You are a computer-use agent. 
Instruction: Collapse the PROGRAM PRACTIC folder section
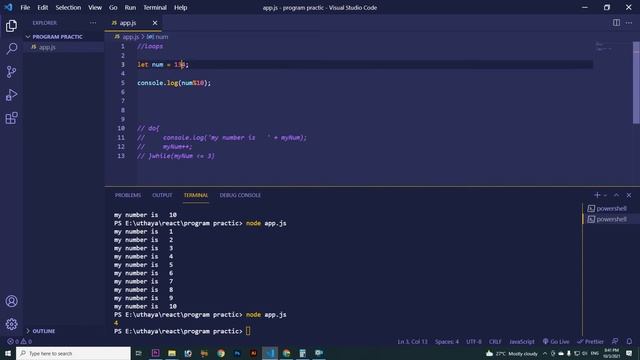pyautogui.click(x=57, y=37)
